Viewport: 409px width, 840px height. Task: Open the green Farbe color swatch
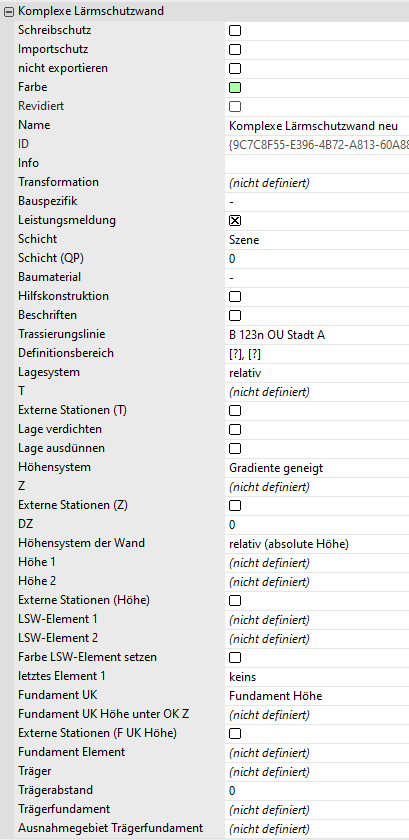click(x=235, y=87)
